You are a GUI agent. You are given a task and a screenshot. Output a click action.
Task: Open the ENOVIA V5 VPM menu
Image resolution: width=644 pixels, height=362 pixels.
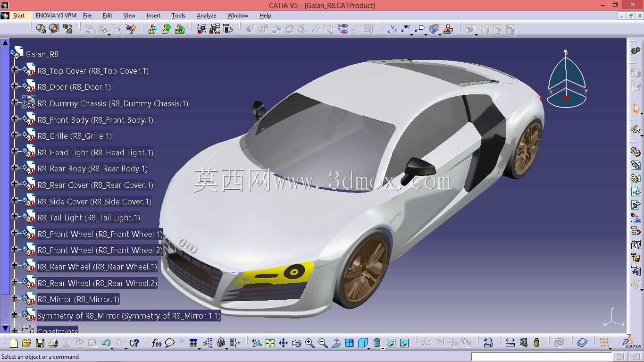[56, 16]
